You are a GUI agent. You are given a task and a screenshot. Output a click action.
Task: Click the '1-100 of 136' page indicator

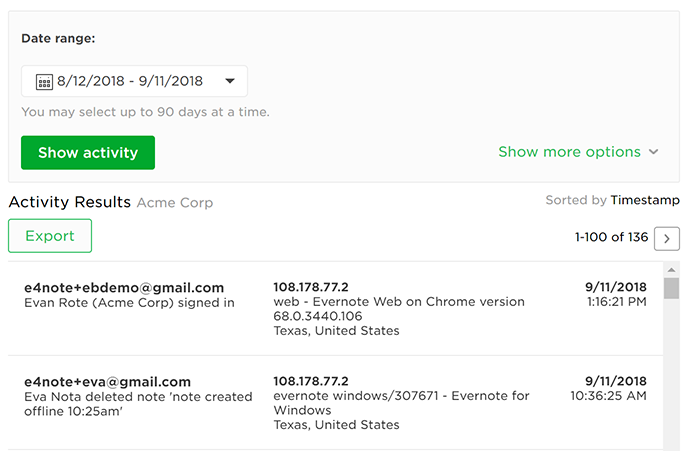[x=610, y=238]
